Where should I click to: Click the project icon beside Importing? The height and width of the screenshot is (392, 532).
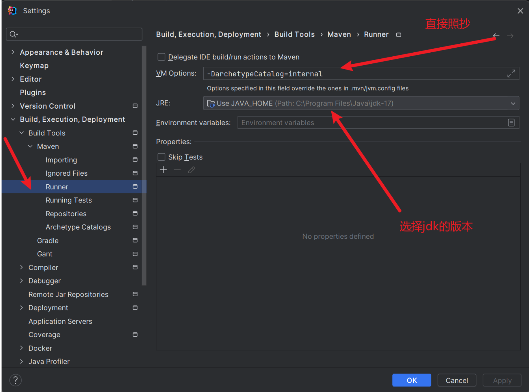135,160
